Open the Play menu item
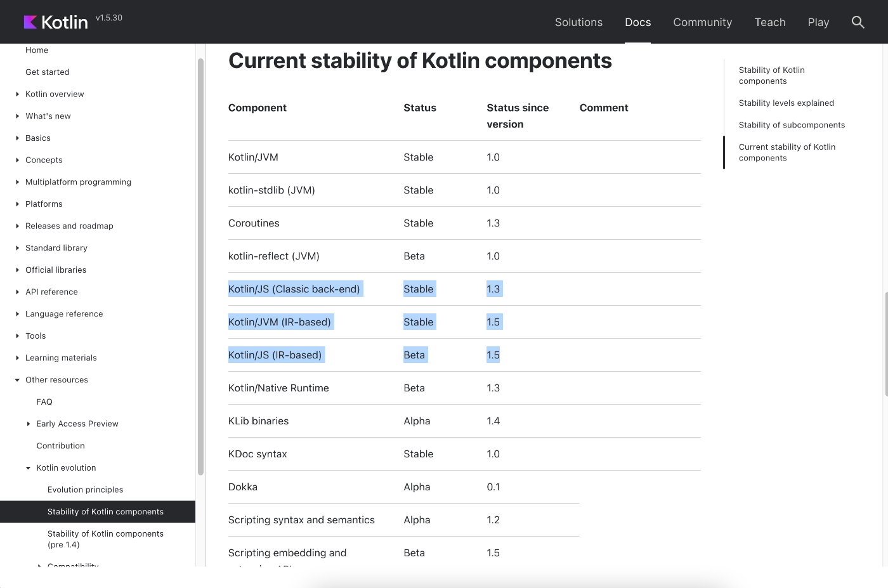888x588 pixels. click(818, 22)
